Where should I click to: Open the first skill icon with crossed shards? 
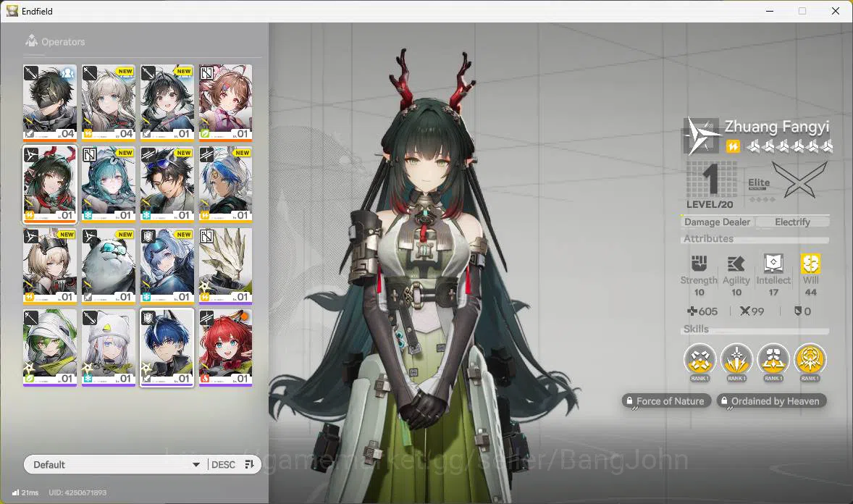[x=699, y=360]
